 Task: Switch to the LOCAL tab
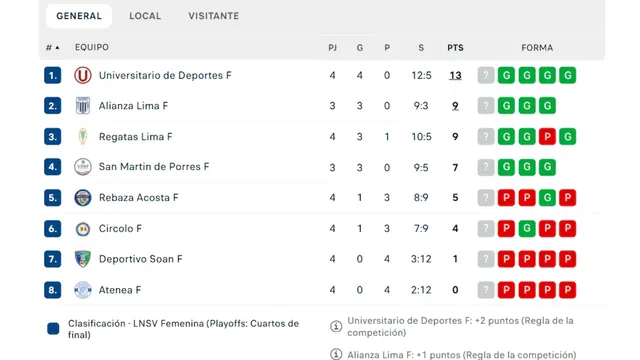click(x=145, y=16)
